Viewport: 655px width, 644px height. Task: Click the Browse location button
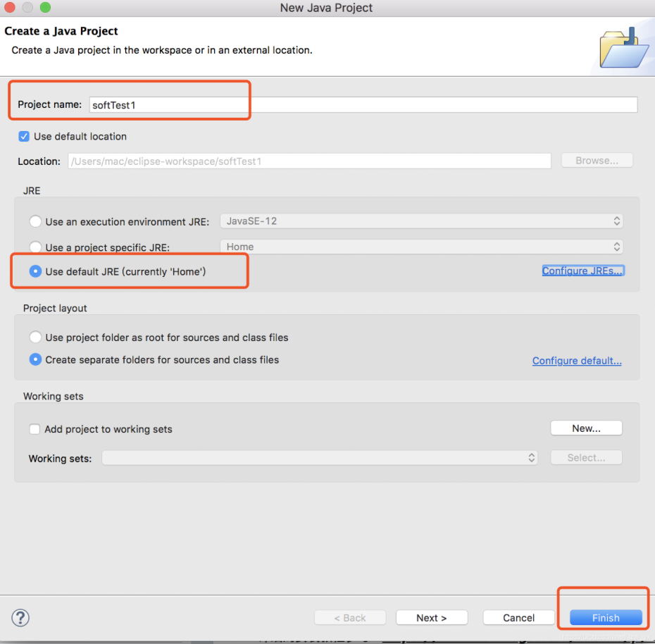[597, 161]
